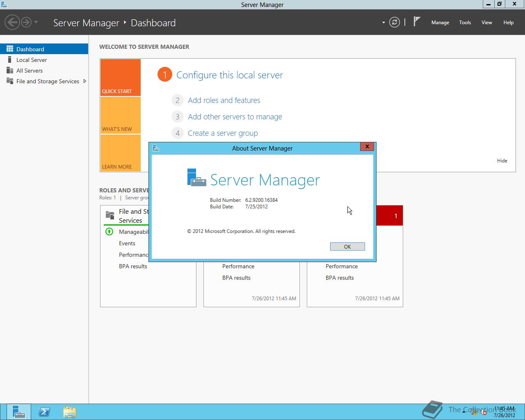Image resolution: width=525 pixels, height=420 pixels.
Task: Open Performance in the red-header tile
Action: 342,266
